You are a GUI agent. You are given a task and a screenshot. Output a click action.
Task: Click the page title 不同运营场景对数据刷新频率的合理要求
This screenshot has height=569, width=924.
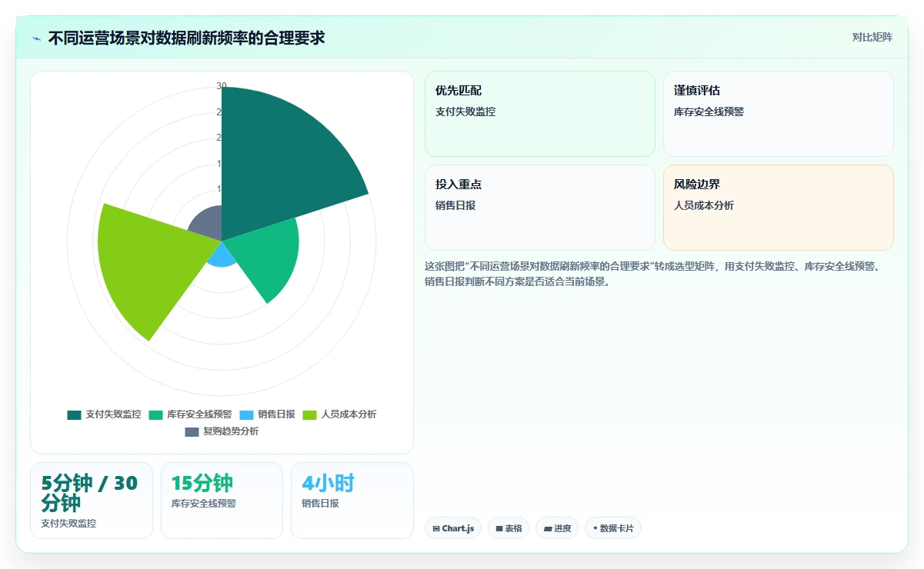[186, 38]
